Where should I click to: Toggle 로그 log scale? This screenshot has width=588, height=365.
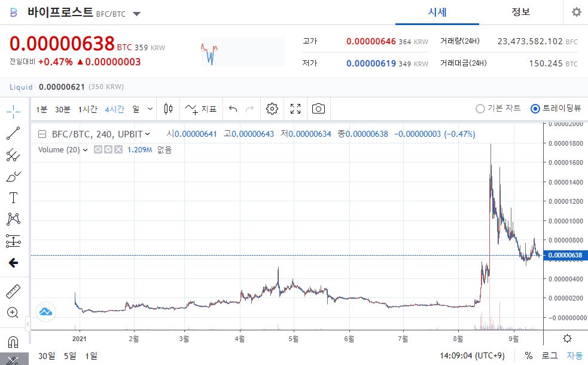550,355
